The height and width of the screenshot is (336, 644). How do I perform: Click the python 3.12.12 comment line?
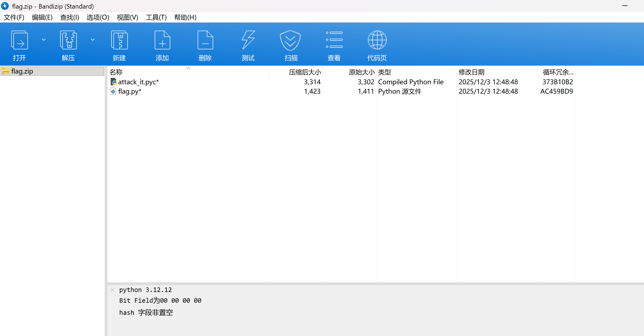point(146,290)
